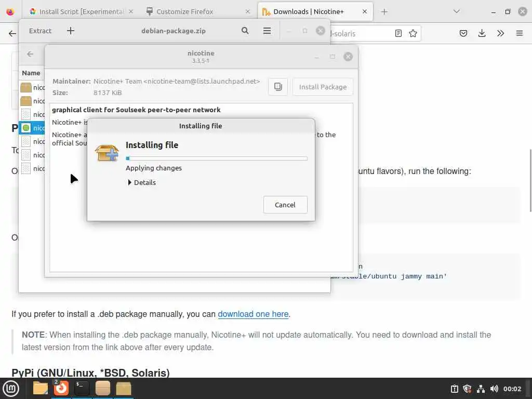532x399 pixels.
Task: Click the copy icon beside Install Package
Action: click(278, 87)
